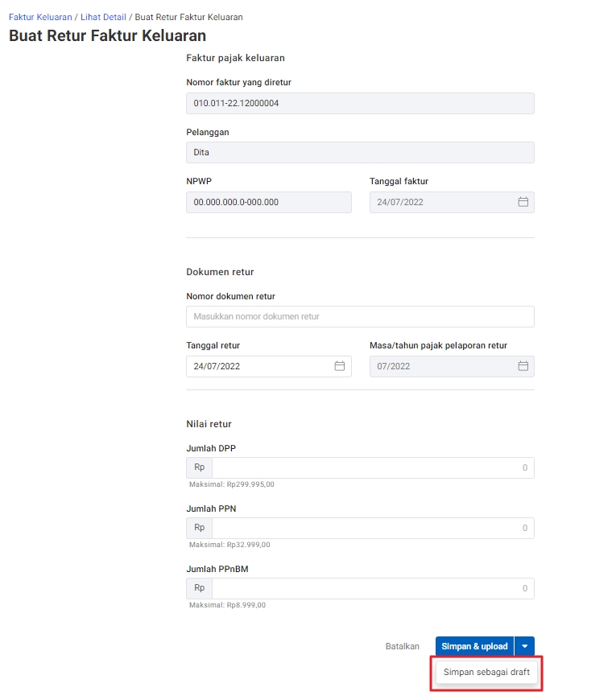Cancel with the Batalkan button
The height and width of the screenshot is (700, 616).
tap(402, 646)
